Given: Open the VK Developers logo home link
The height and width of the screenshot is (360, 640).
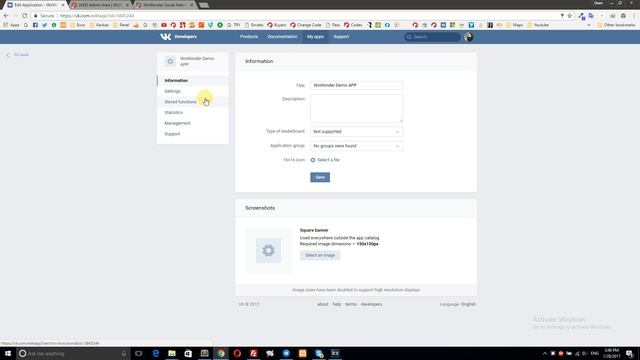Looking at the screenshot, I should (x=178, y=37).
